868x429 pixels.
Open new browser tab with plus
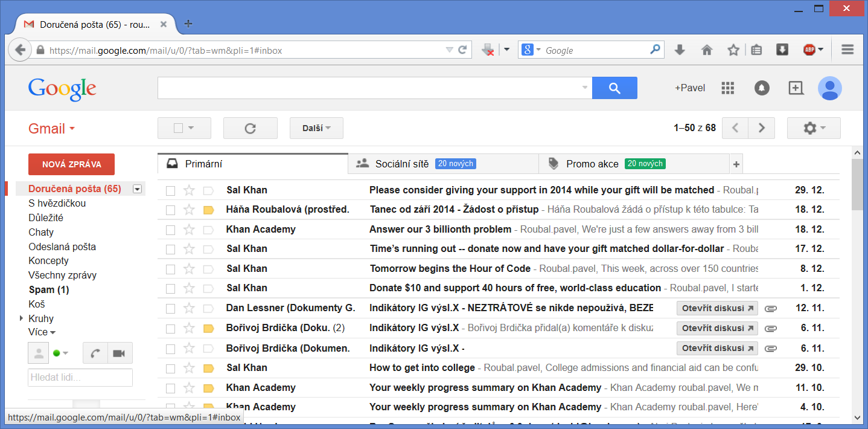[188, 24]
